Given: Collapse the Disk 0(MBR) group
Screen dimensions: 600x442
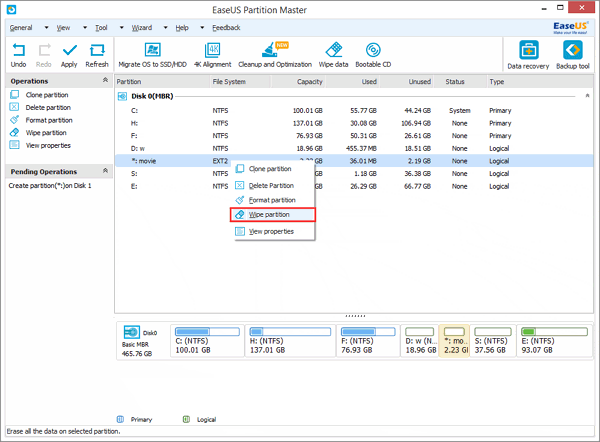Looking at the screenshot, I should tap(587, 96).
